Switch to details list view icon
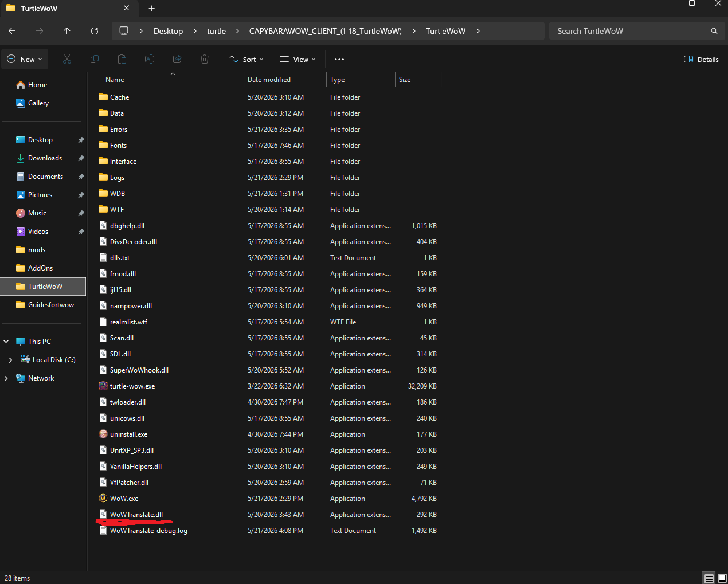Screen dimensions: 728x584 pos(709,578)
